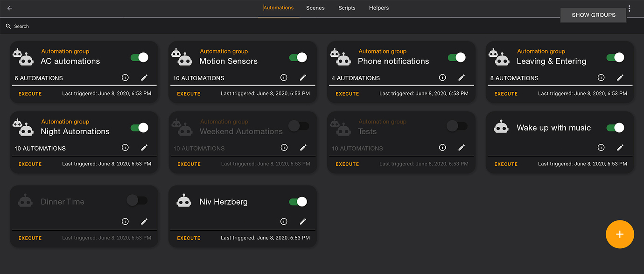Execute the Tests group
The height and width of the screenshot is (274, 644).
pyautogui.click(x=348, y=164)
